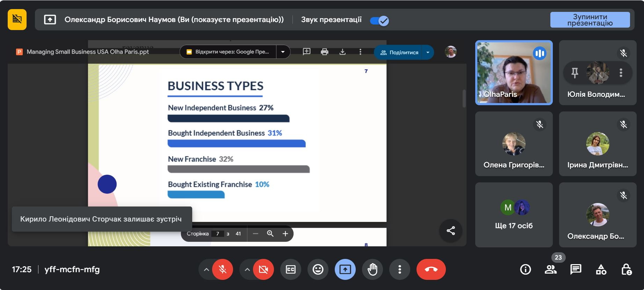Viewport: 644px width, 290px height.
Task: Open the viewer three-dot menu
Action: (x=360, y=52)
